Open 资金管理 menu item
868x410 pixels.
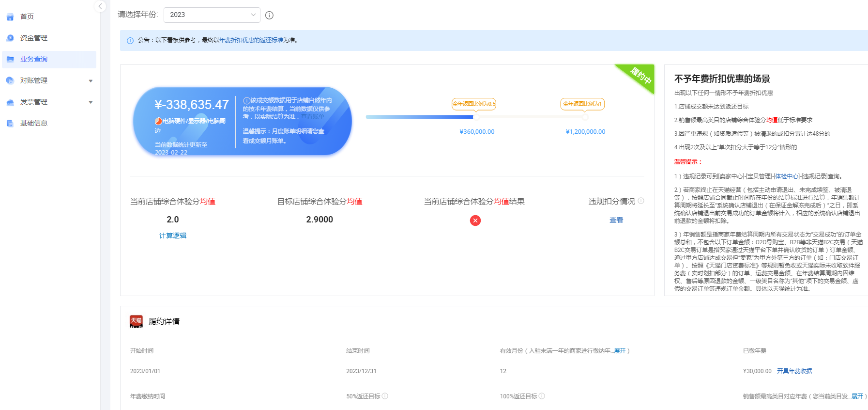tap(34, 38)
